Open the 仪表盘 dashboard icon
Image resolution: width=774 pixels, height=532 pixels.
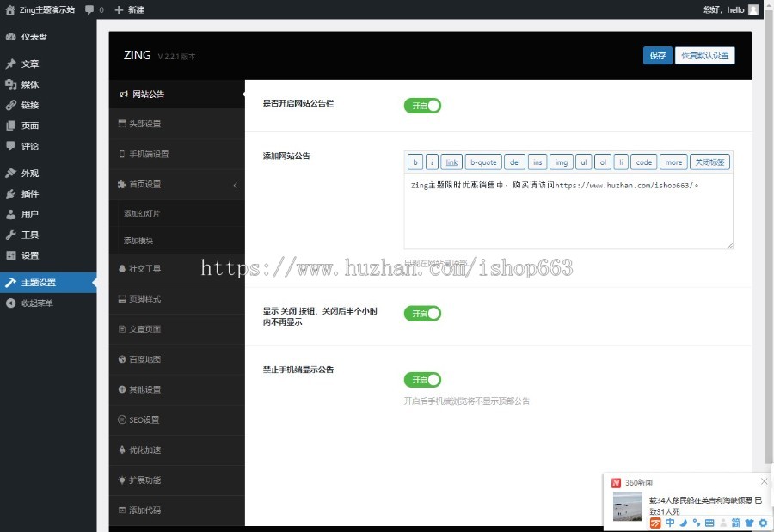11,36
